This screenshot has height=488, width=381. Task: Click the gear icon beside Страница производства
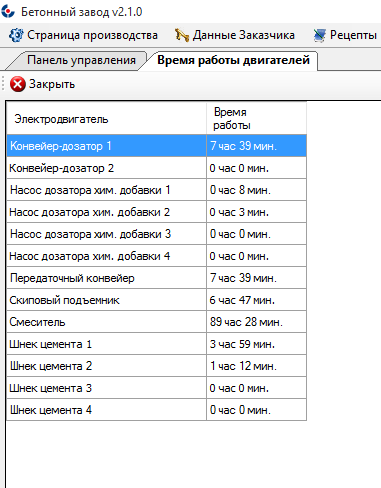(16, 35)
